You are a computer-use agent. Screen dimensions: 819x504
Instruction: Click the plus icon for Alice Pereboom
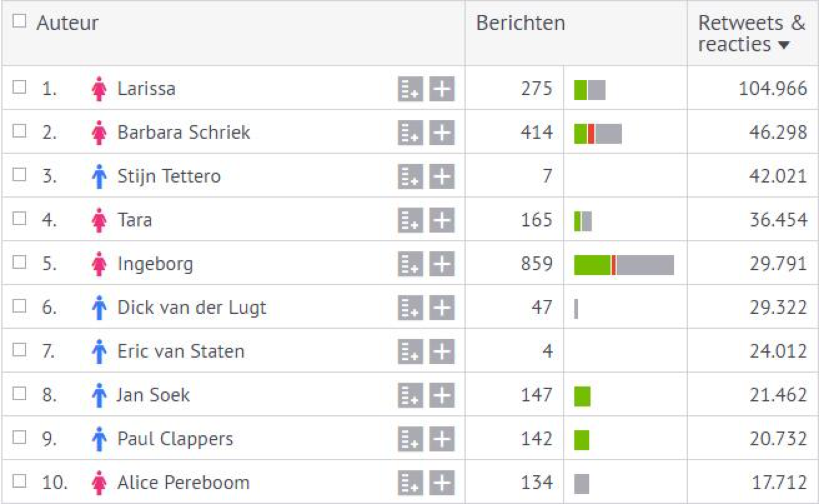pyautogui.click(x=442, y=483)
